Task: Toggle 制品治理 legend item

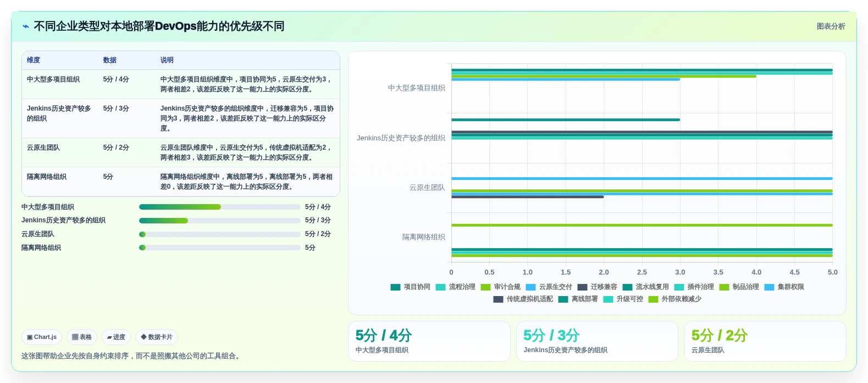Action: pyautogui.click(x=739, y=287)
